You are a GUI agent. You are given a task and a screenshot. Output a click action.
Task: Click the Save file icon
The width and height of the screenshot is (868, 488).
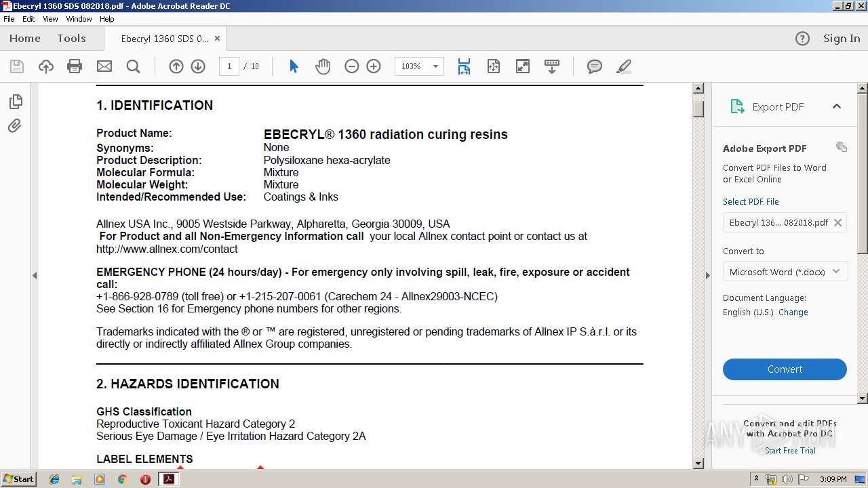(x=17, y=66)
